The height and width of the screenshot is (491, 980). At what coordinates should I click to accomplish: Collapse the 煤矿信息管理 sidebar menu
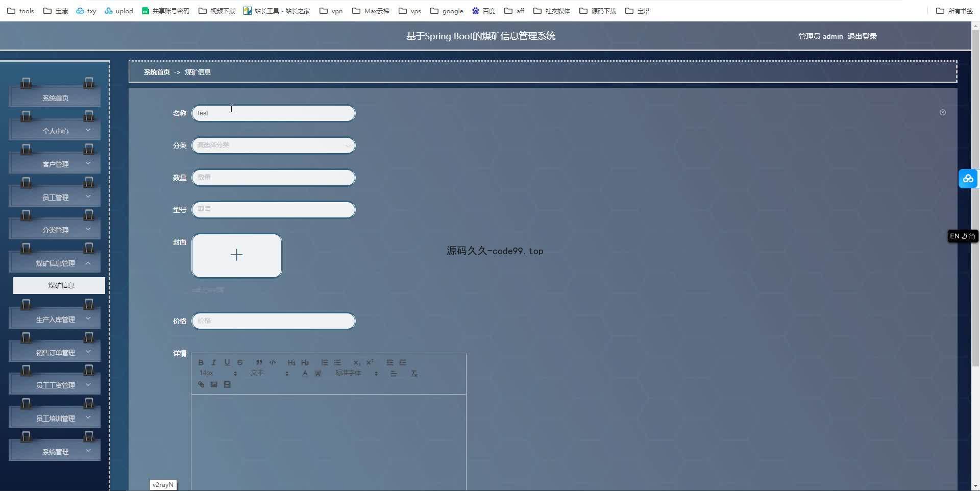tap(55, 263)
